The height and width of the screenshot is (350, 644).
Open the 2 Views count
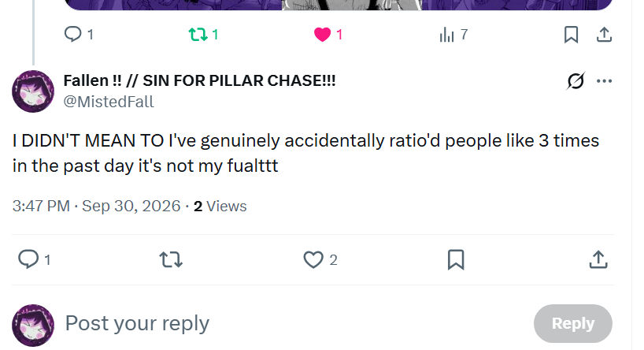(x=220, y=206)
